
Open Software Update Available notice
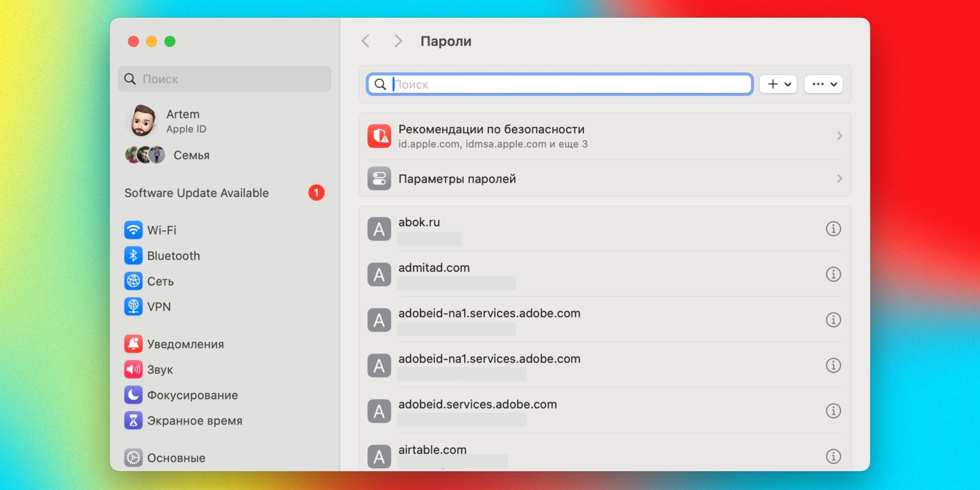coord(224,193)
